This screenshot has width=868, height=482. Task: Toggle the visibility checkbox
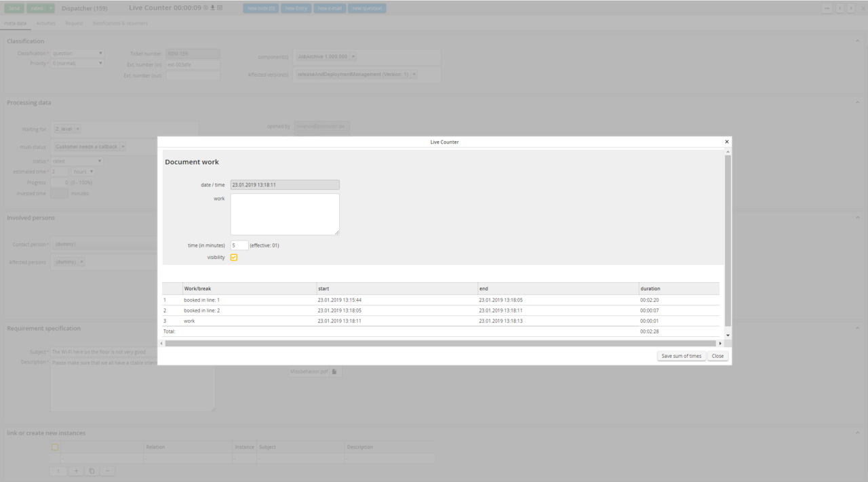234,258
